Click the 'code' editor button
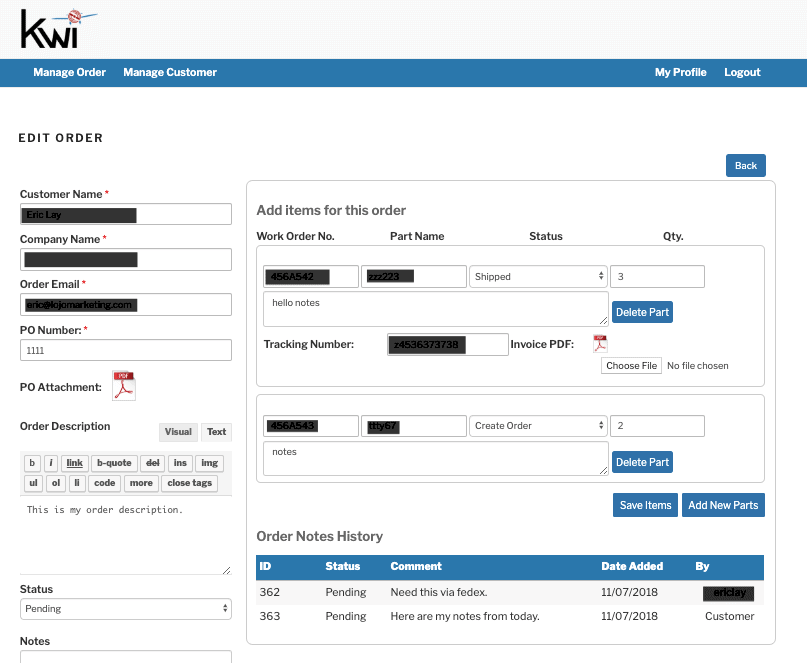The height and width of the screenshot is (663, 807). (x=105, y=483)
